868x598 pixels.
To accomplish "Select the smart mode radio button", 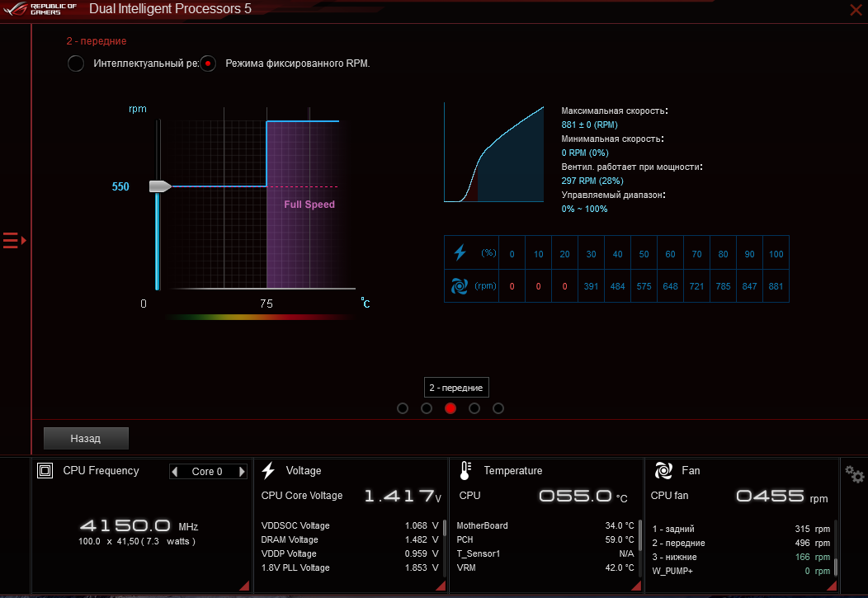I will [x=76, y=64].
